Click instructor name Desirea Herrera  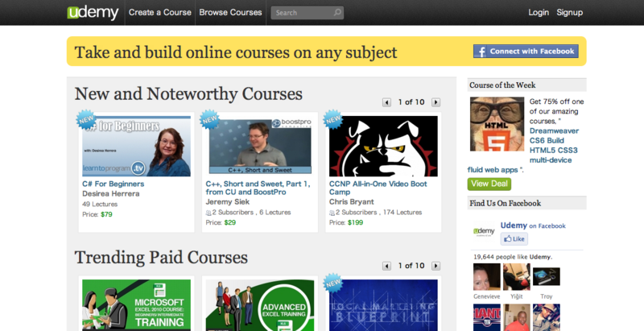coord(111,194)
